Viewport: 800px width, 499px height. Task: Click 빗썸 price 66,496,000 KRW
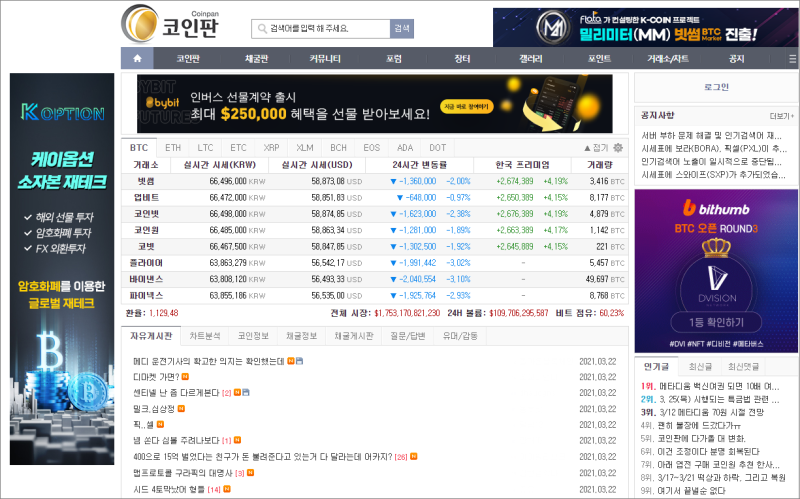tap(237, 181)
